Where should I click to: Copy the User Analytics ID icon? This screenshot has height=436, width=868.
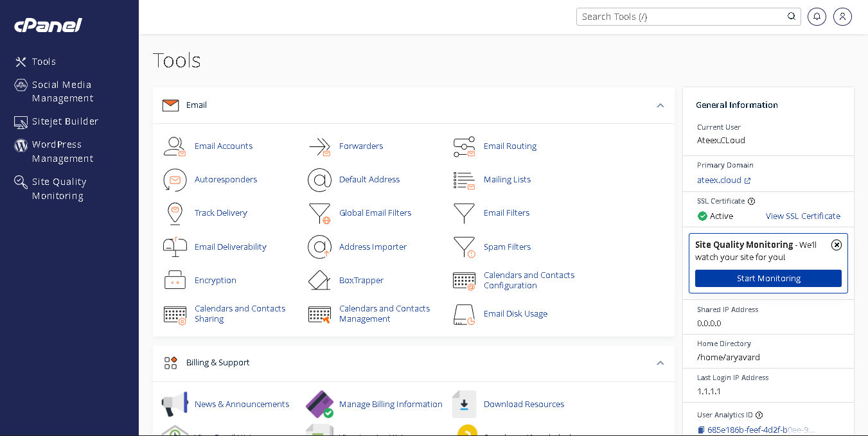[x=701, y=430]
